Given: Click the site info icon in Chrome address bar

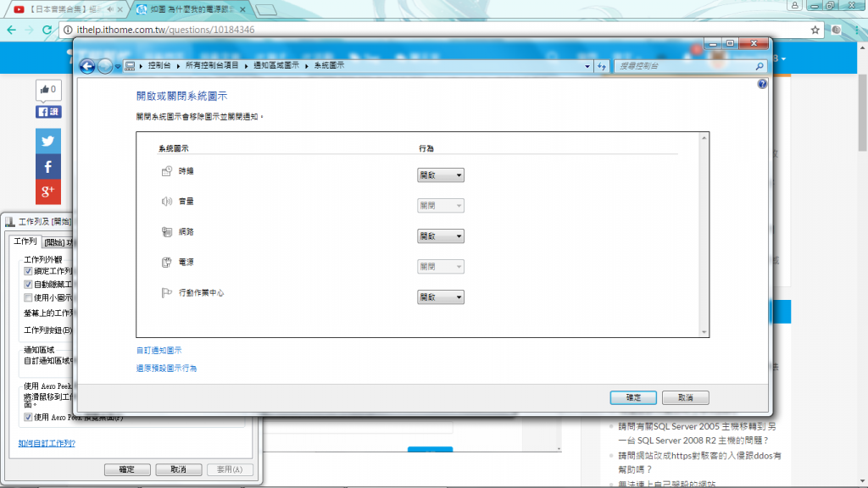Looking at the screenshot, I should tap(68, 30).
